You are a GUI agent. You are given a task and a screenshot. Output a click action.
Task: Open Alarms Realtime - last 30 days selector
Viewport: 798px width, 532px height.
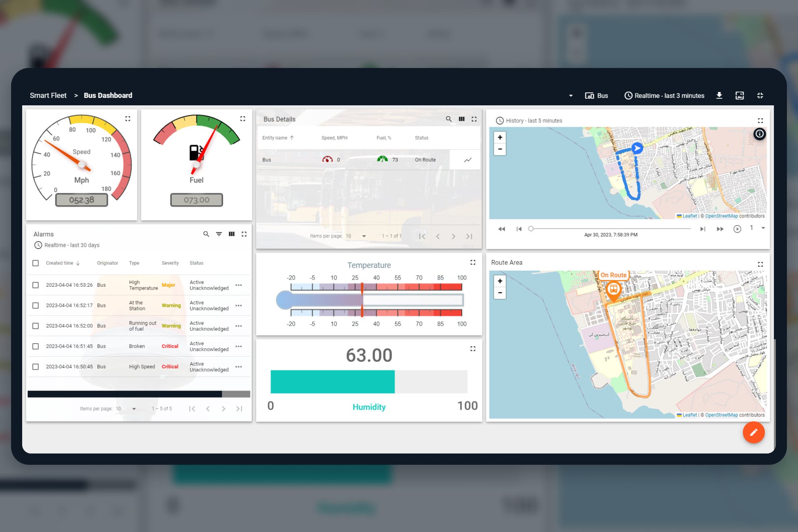tap(67, 245)
